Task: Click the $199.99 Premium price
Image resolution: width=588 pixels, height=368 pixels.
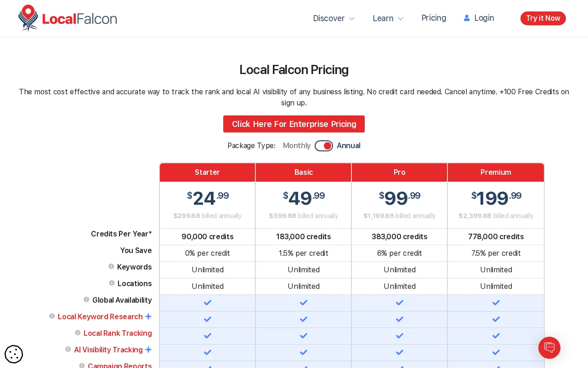Action: 496,198
